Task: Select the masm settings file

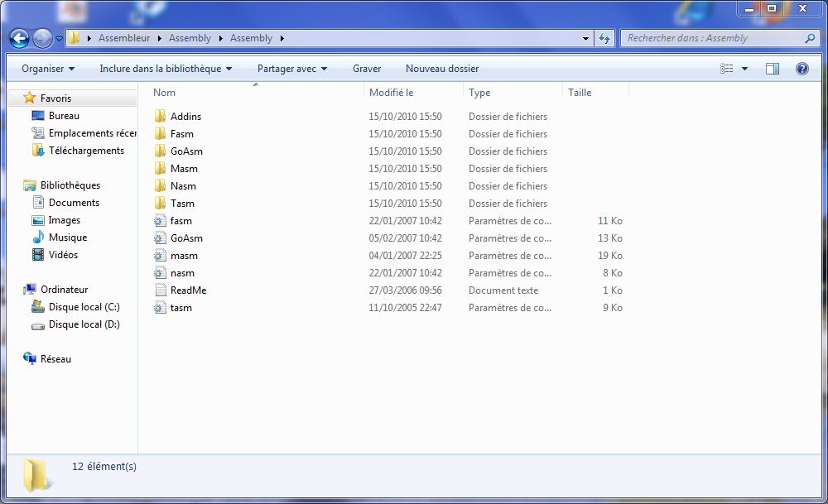Action: (184, 256)
